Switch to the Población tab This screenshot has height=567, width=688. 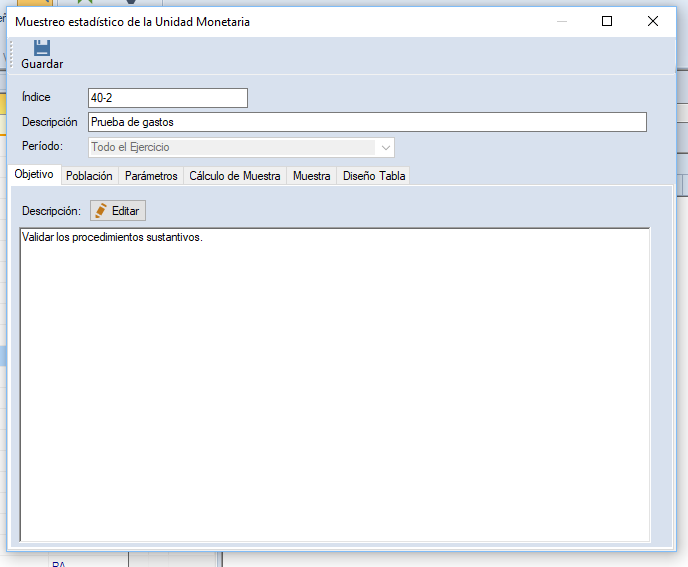(x=89, y=176)
